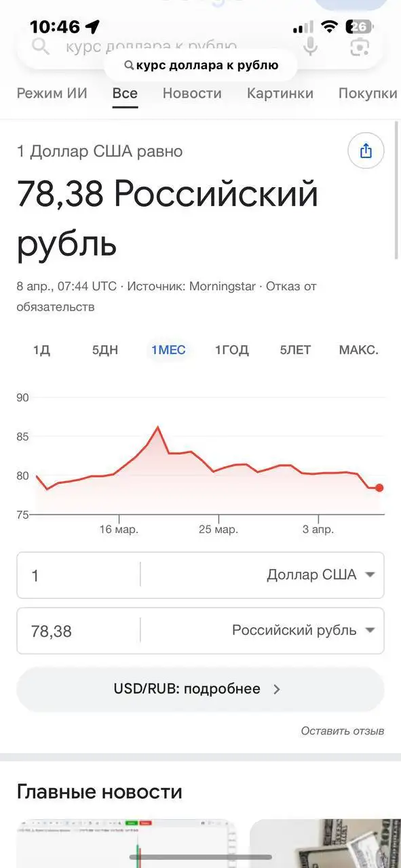Open Google Lens from the search bar
401x868 pixels.
point(358,46)
